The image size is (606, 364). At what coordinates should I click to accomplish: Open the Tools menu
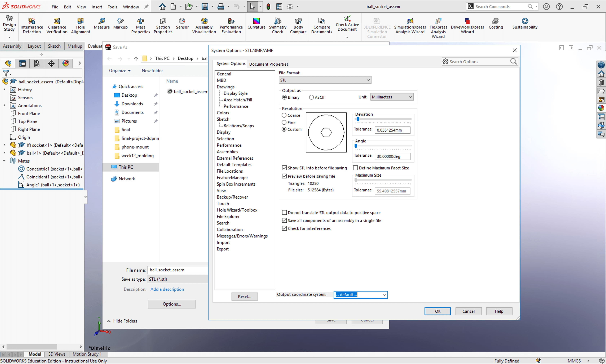pyautogui.click(x=112, y=7)
